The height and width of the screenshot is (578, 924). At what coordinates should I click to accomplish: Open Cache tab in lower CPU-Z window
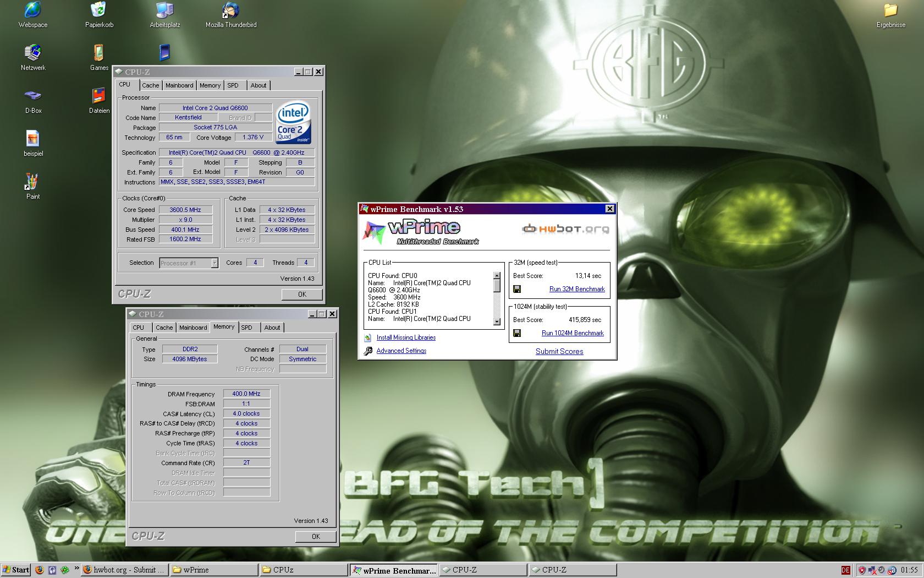click(x=164, y=328)
